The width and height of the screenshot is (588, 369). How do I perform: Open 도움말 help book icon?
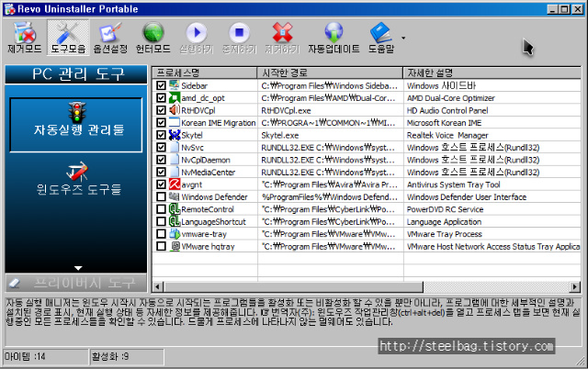(381, 38)
